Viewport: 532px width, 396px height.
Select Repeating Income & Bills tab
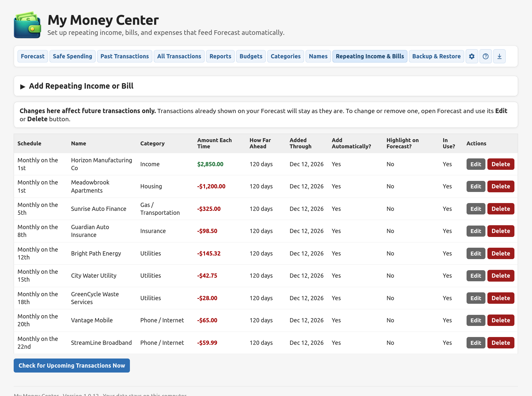370,56
